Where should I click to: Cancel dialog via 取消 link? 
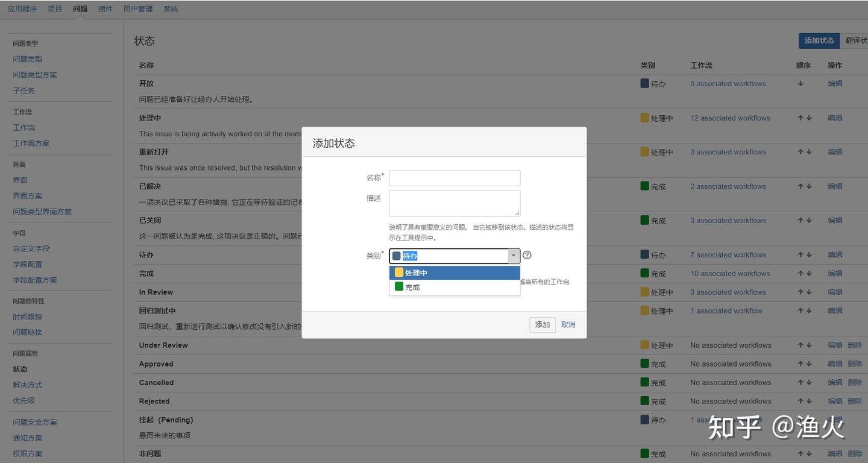pyautogui.click(x=568, y=325)
